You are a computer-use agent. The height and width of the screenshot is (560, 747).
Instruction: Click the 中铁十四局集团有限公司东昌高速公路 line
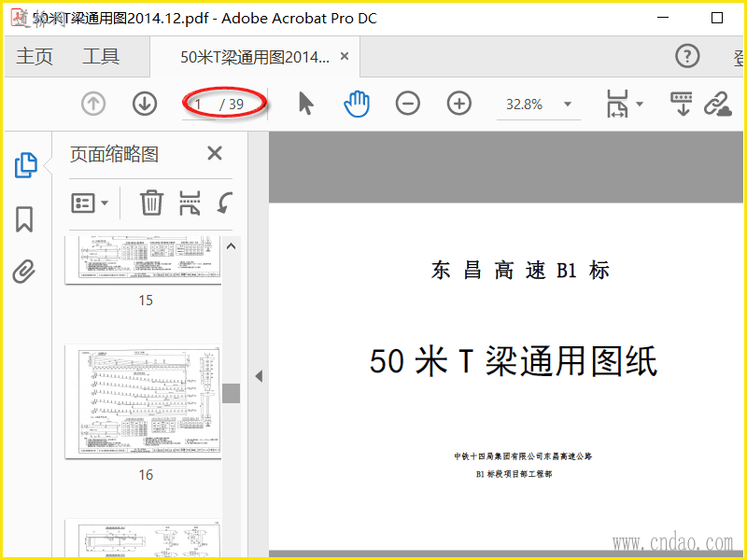point(523,456)
